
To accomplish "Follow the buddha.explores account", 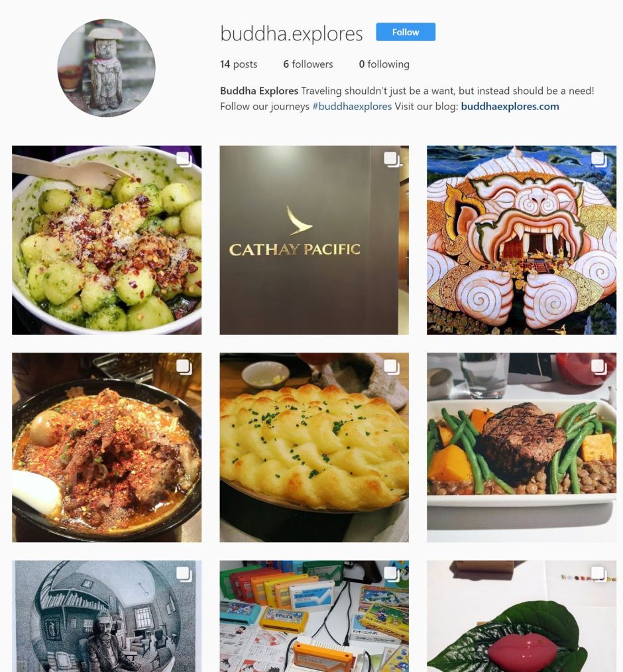I will click(x=406, y=32).
